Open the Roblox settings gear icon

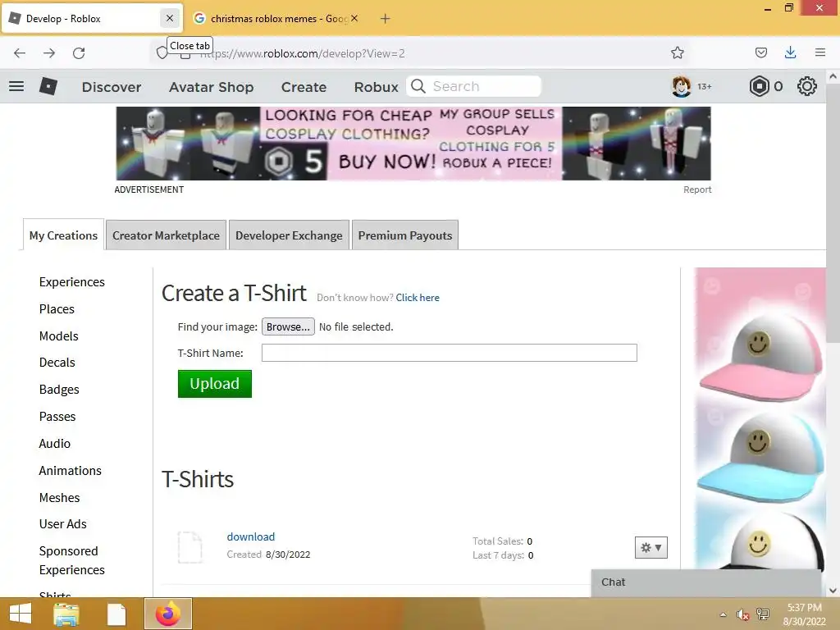click(x=807, y=86)
